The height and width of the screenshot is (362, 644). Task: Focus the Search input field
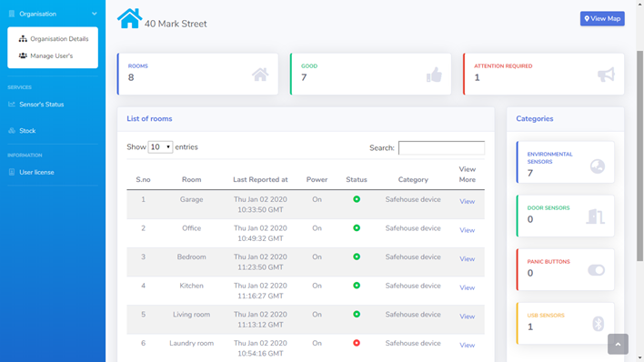point(441,147)
